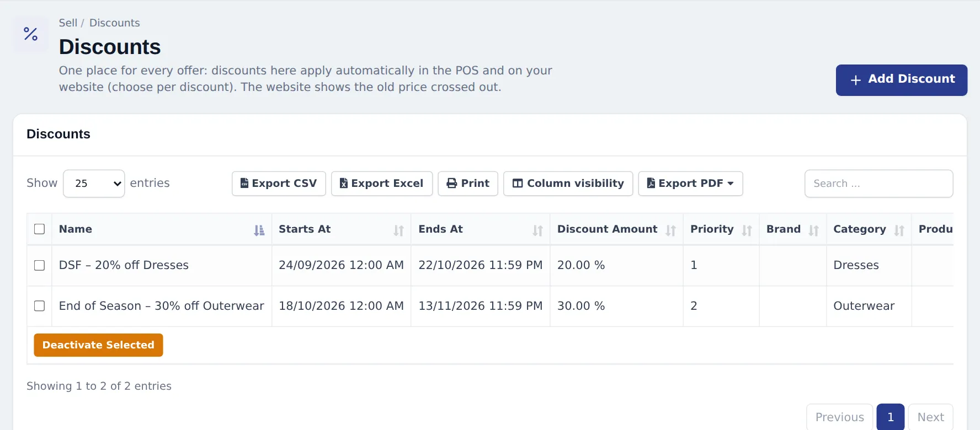
Task: Export the table as CSV
Action: (x=279, y=184)
